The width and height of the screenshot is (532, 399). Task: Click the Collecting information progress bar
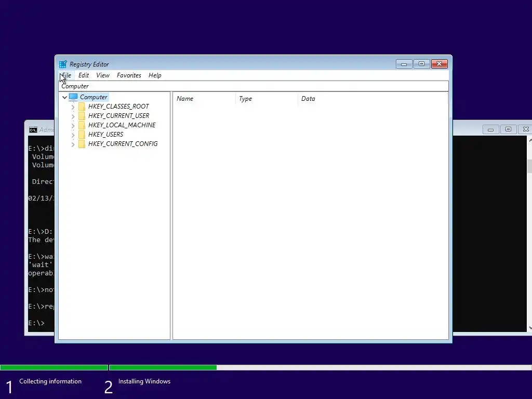click(x=54, y=367)
